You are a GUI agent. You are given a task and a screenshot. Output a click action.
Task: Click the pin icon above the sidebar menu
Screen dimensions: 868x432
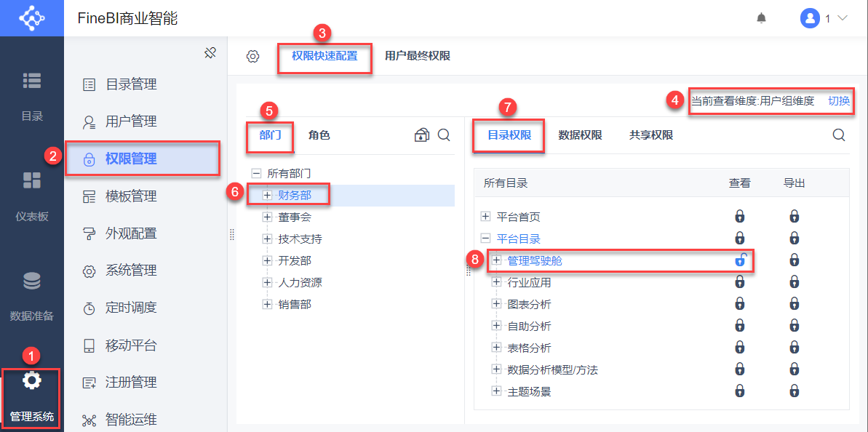(210, 53)
